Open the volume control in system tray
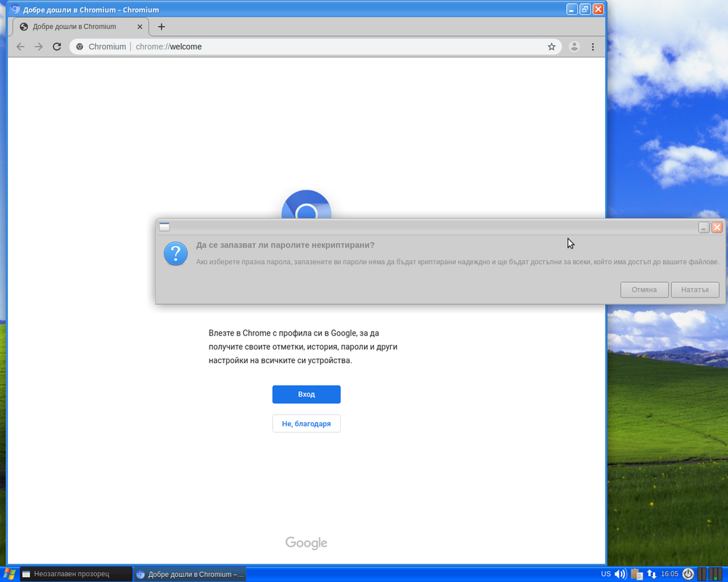The image size is (728, 582). 620,574
